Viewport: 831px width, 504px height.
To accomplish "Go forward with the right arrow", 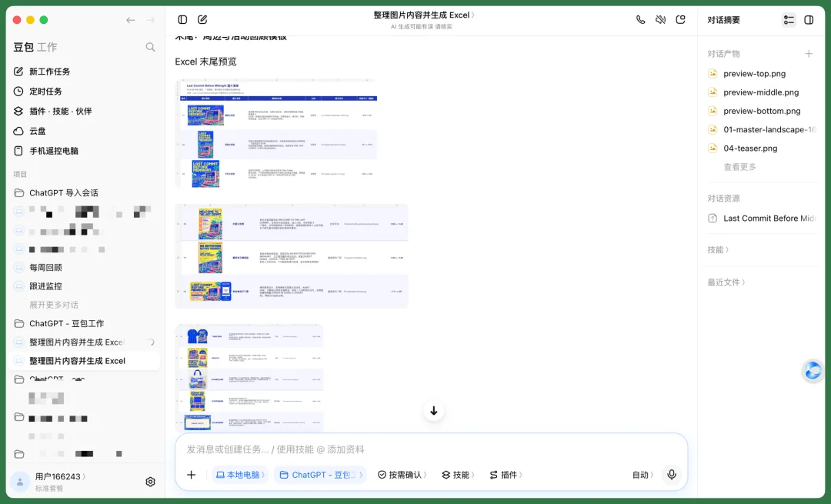I will point(151,20).
